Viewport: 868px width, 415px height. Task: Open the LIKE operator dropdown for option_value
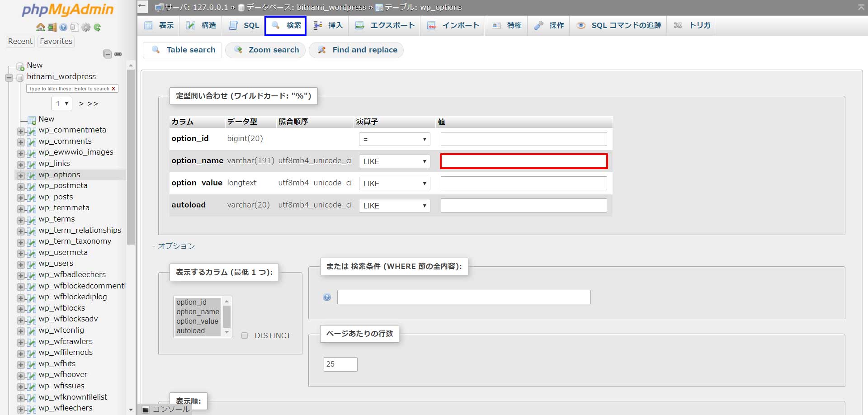pos(394,184)
